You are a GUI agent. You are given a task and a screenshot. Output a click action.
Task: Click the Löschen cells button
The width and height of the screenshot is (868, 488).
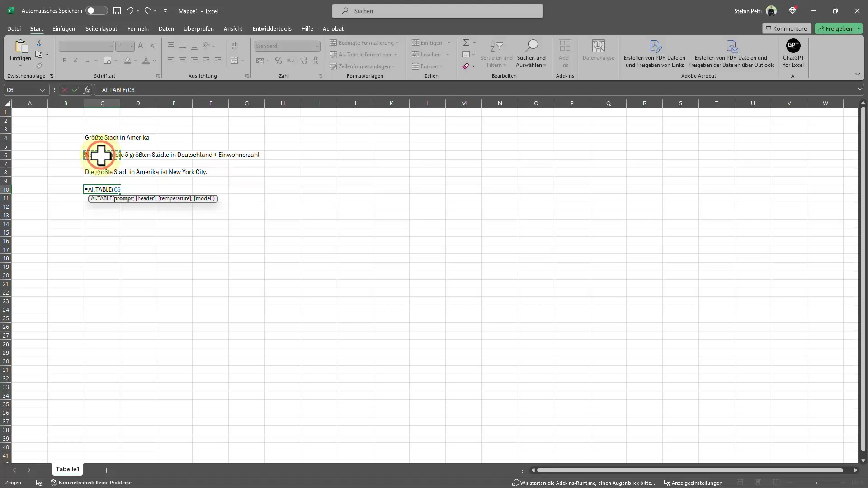pos(426,55)
